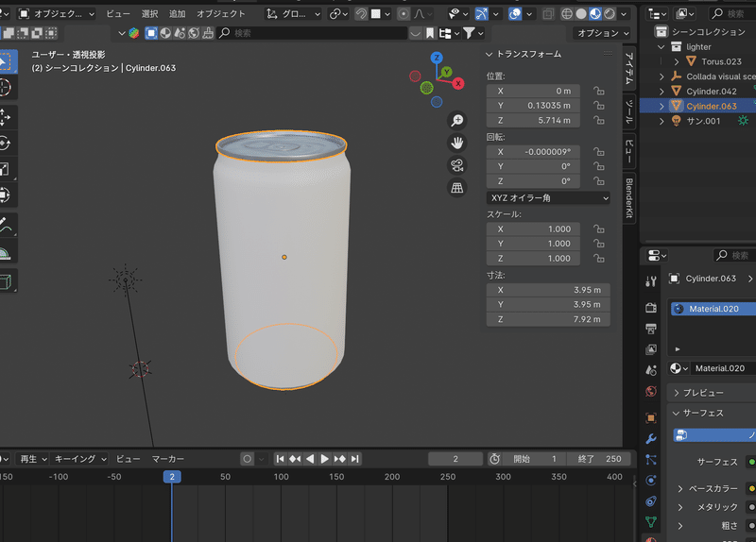The image size is (756, 542).
Task: Open the オプション button in header
Action: coord(601,33)
